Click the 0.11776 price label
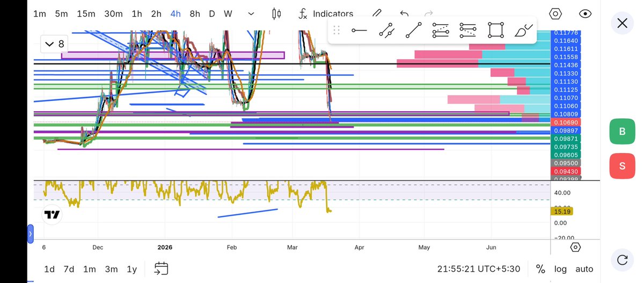Screen dimensions: 644x283 (566, 33)
